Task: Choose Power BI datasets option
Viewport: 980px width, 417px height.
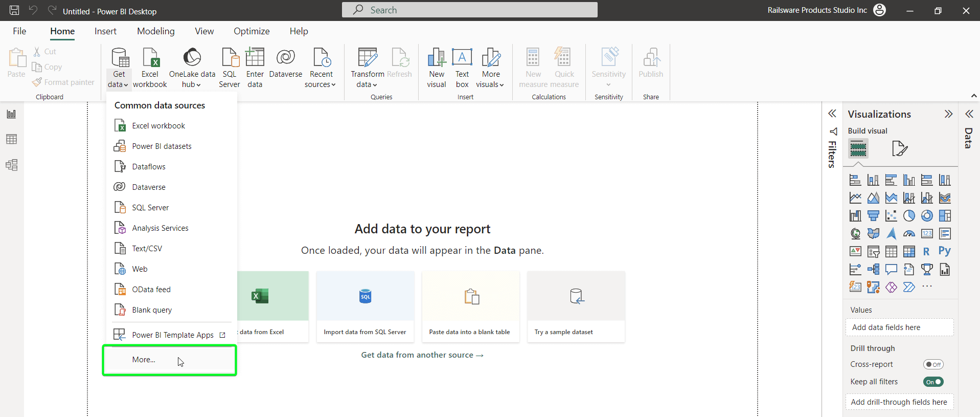Action: click(x=171, y=146)
